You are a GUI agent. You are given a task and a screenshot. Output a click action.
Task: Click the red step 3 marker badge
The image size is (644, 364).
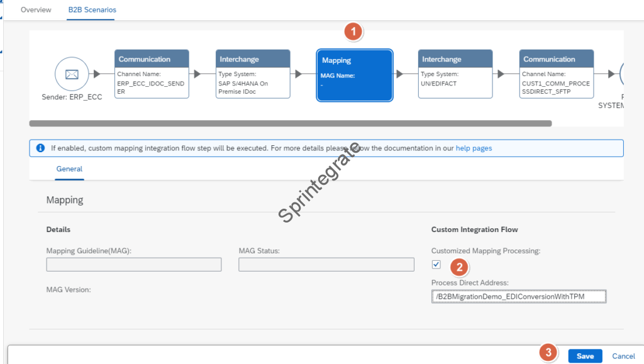tap(548, 353)
